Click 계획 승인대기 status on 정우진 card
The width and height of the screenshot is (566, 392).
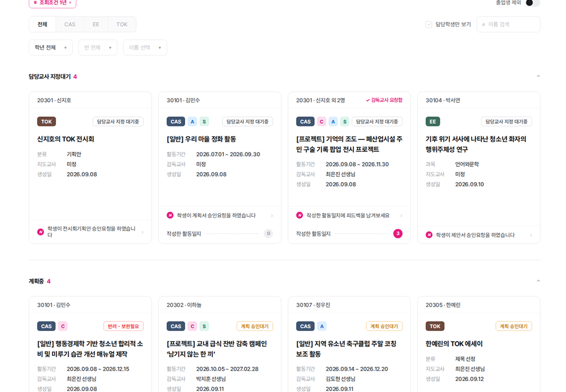(x=384, y=326)
